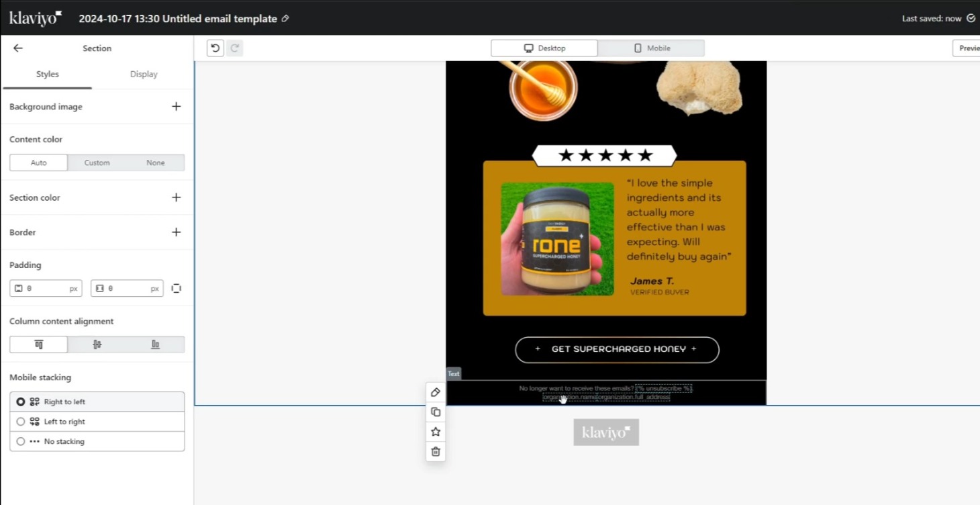Switch to the Display tab

[x=144, y=75]
